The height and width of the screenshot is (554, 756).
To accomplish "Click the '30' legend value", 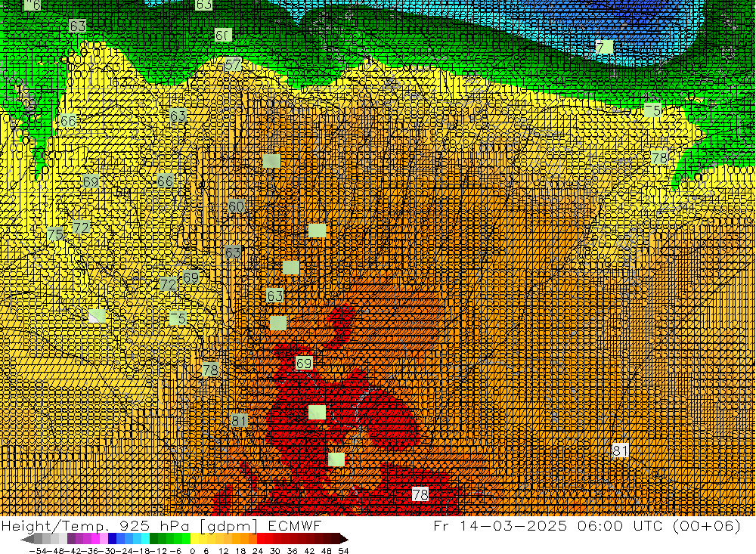I will [275, 551].
